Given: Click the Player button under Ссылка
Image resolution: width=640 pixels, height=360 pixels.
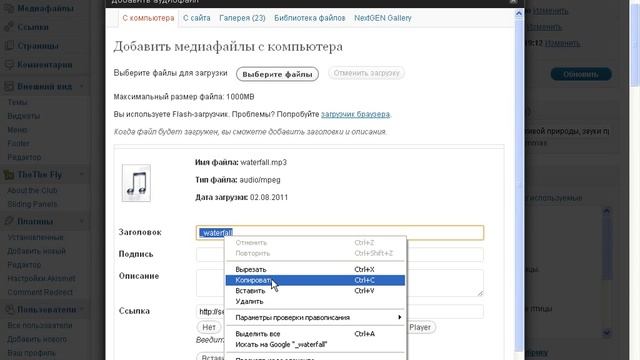Looking at the screenshot, I should tap(420, 327).
